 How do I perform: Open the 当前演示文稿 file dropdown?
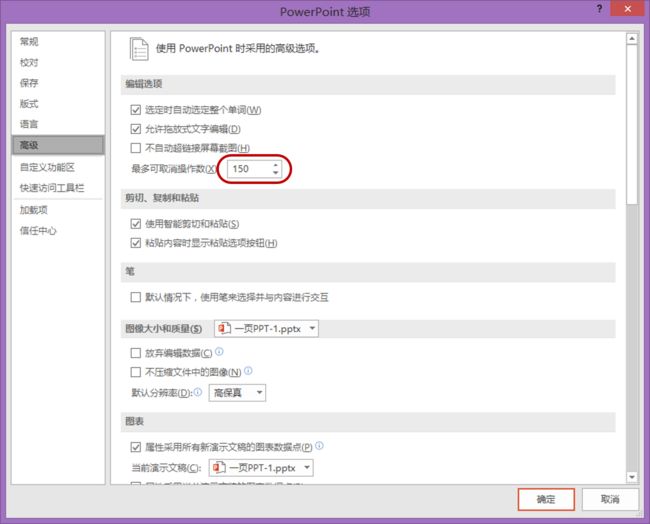(x=261, y=468)
